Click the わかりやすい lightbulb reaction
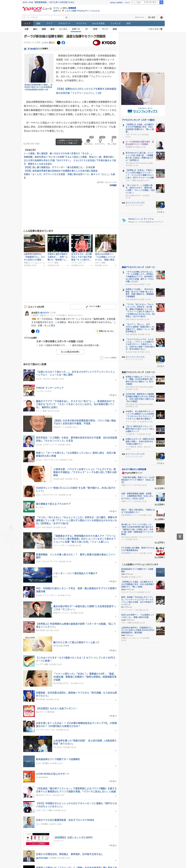The width and height of the screenshot is (186, 868). pyautogui.click(x=100, y=141)
